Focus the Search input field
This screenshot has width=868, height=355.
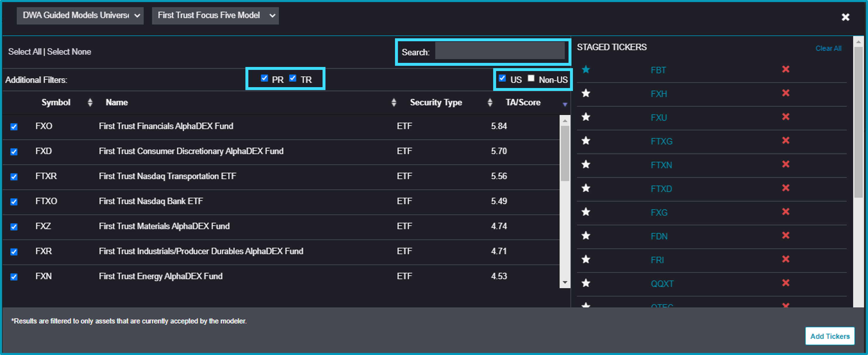[x=500, y=51]
